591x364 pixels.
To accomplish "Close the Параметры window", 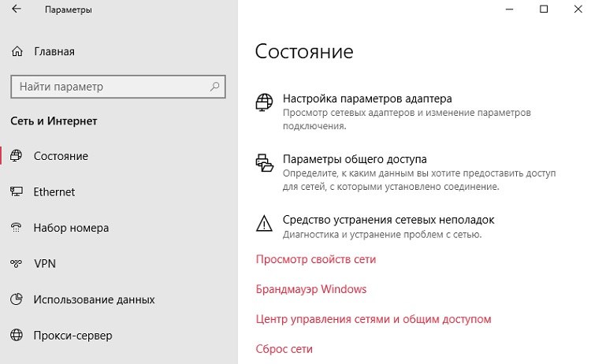I will (578, 9).
